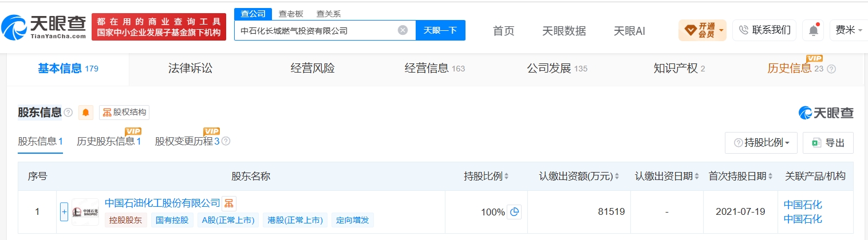This screenshot has width=868, height=240.
Task: Click the help icon beside 股权变更历程
Action: click(x=226, y=141)
